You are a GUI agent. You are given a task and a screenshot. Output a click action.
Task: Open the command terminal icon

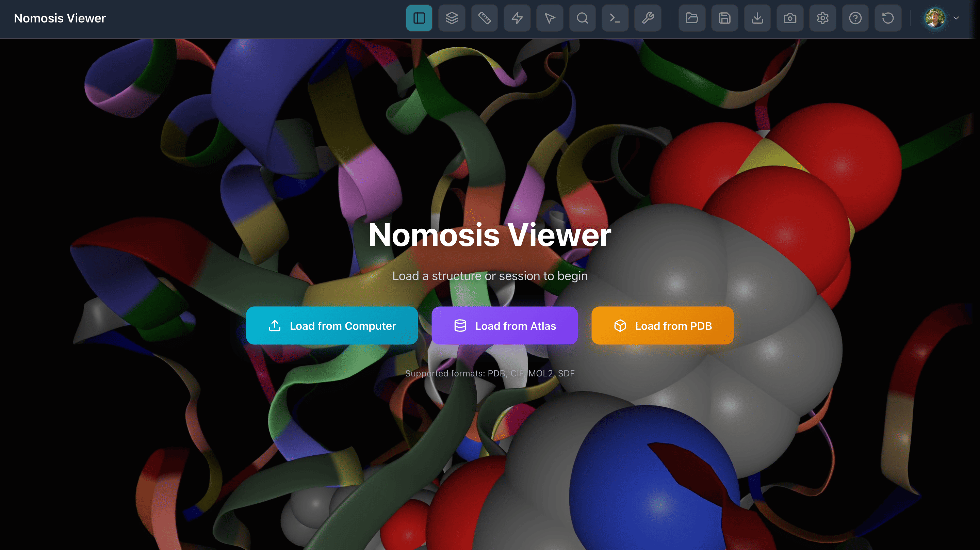pos(615,18)
